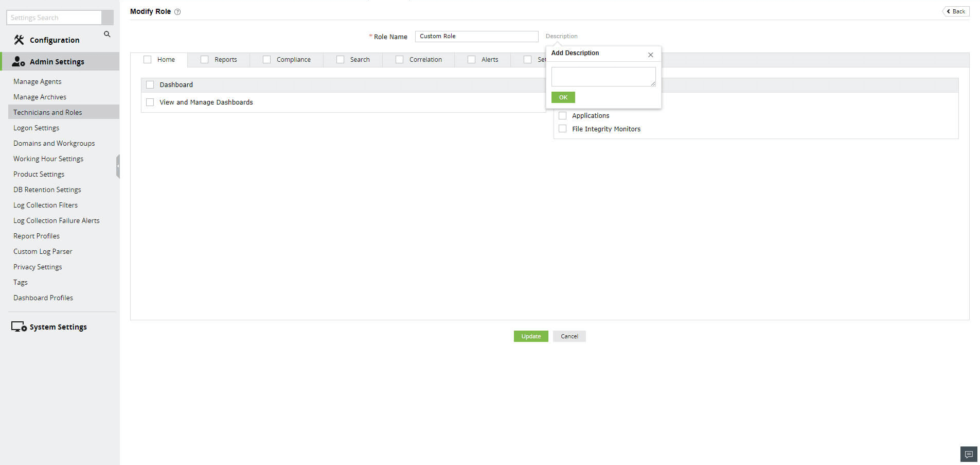980x465 pixels.
Task: Open Manage Agents settings
Action: [x=38, y=81]
